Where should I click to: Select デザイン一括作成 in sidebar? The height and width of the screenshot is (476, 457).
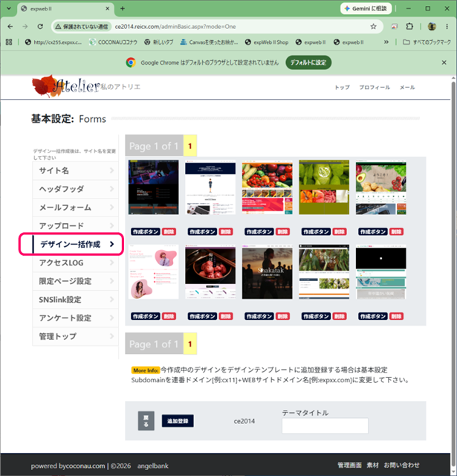[75, 244]
